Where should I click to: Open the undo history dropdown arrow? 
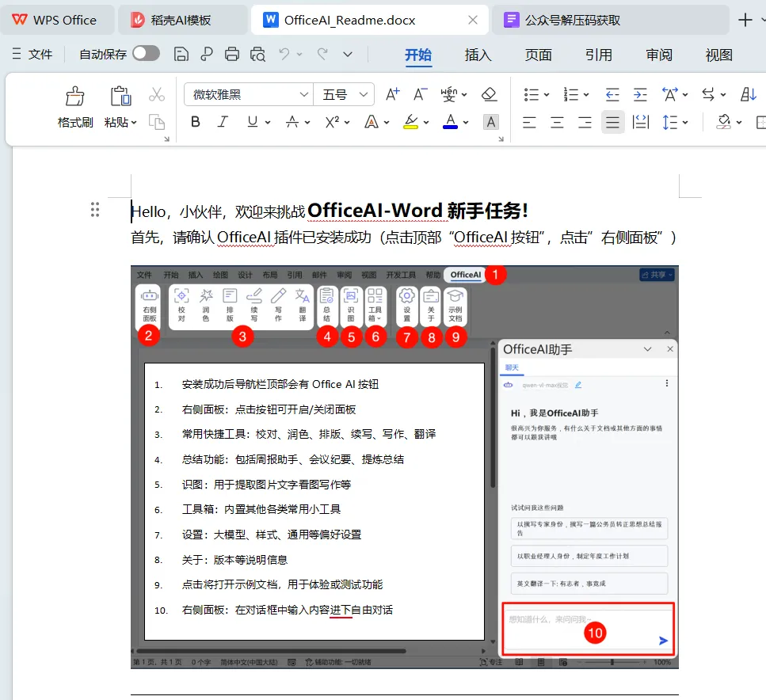[x=299, y=54]
